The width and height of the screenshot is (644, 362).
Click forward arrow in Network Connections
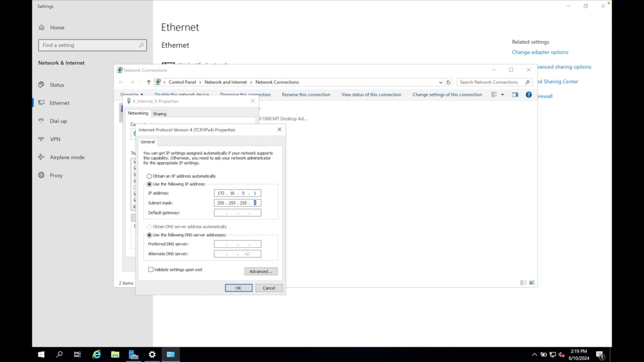point(132,82)
